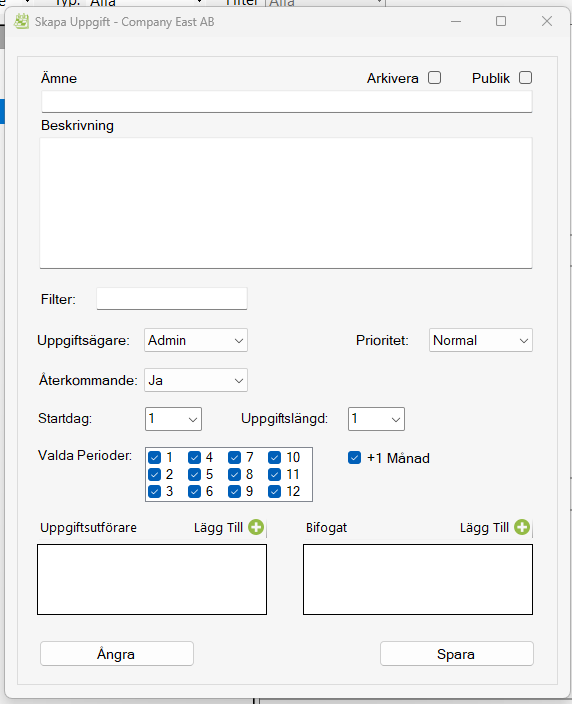
Task: Open the Uppgiftslängd dropdown
Action: click(376, 419)
